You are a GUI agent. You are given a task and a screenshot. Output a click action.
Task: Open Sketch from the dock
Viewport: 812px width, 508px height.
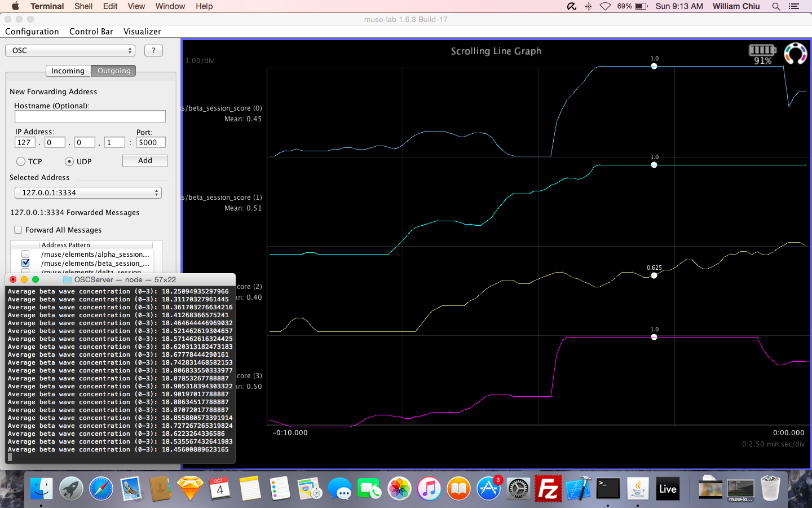(x=191, y=489)
